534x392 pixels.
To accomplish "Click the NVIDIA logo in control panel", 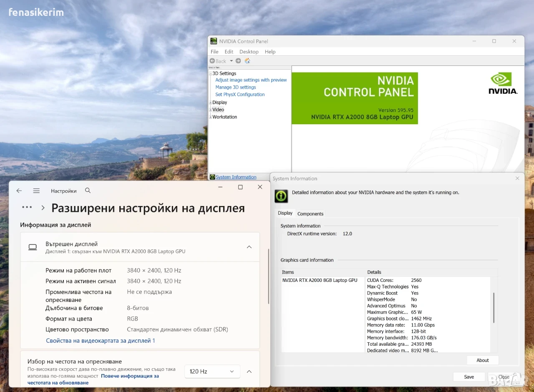I will click(503, 83).
